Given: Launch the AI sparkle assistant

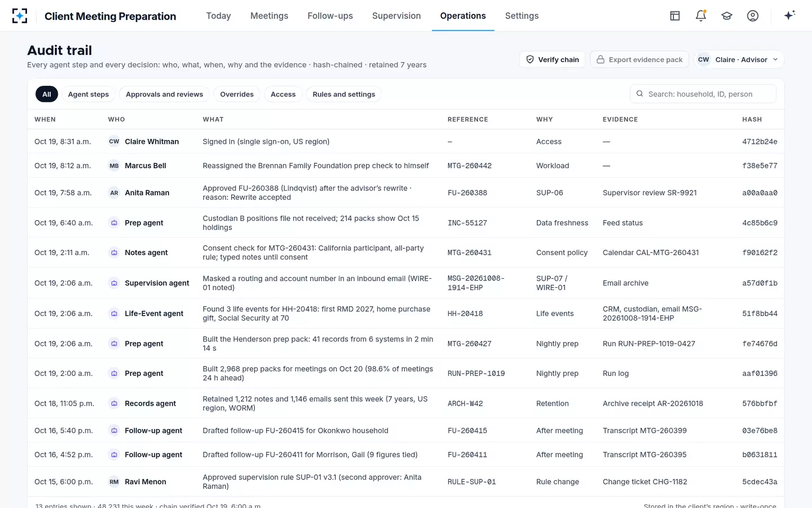Looking at the screenshot, I should pos(789,15).
